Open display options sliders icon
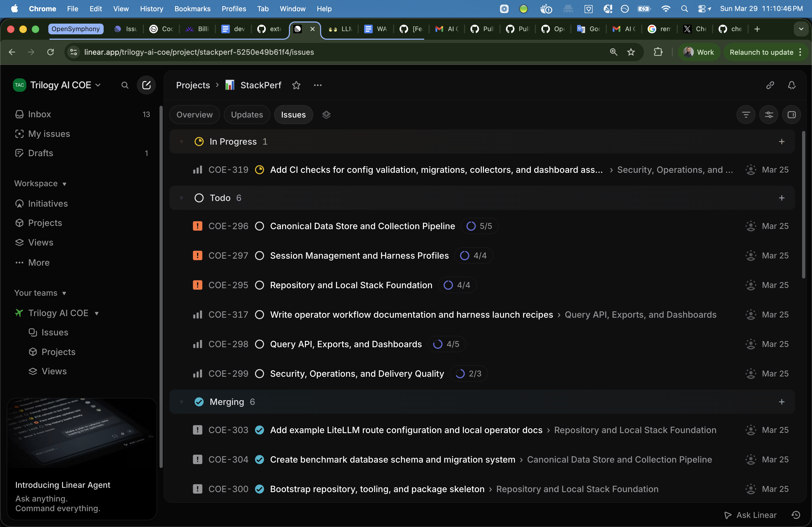 769,115
